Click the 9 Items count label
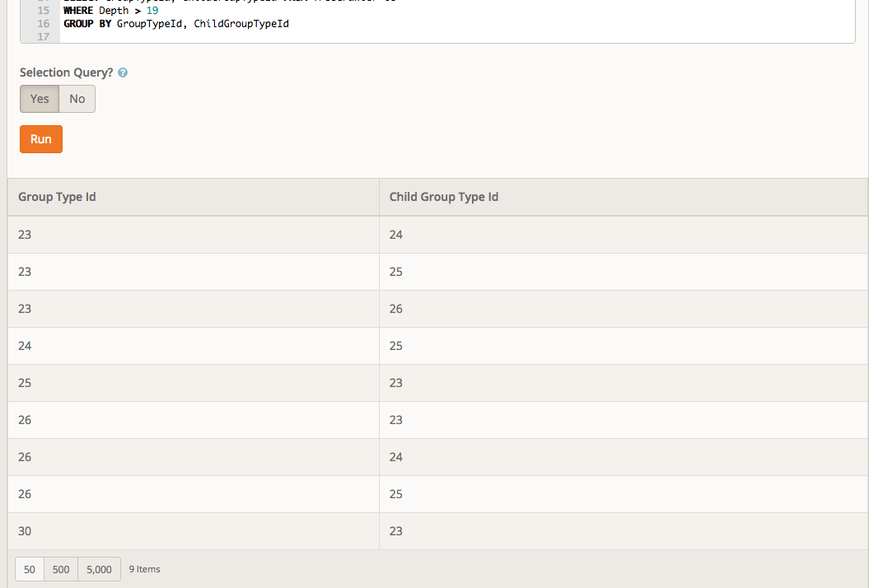 145,569
